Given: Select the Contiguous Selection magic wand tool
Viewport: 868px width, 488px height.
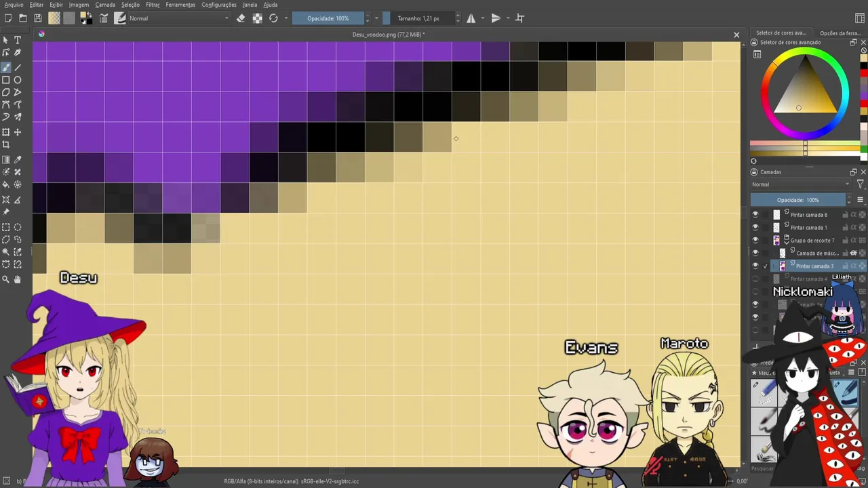Looking at the screenshot, I should pyautogui.click(x=6, y=252).
